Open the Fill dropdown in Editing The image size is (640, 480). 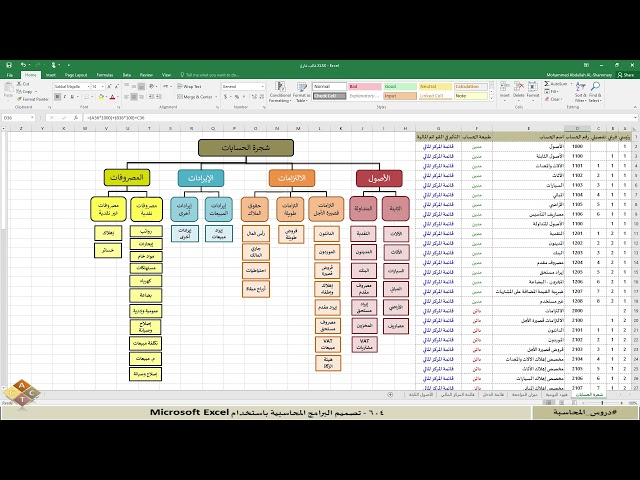[x=553, y=91]
